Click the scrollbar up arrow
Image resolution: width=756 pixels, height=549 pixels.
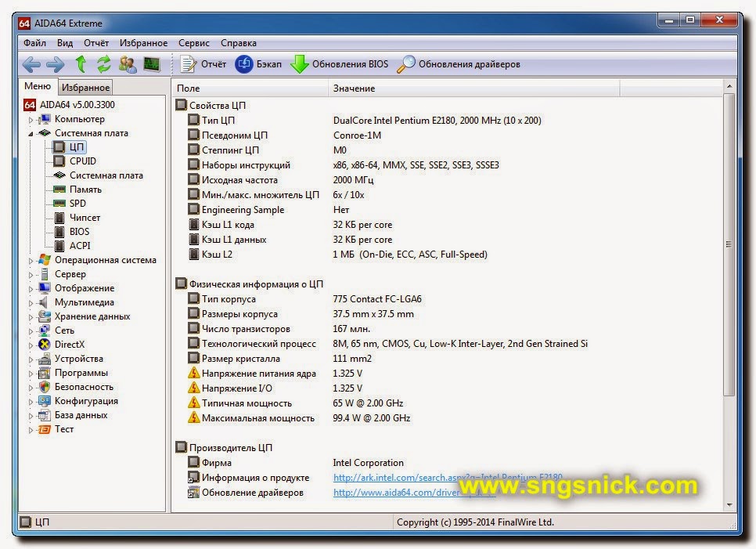tap(729, 86)
